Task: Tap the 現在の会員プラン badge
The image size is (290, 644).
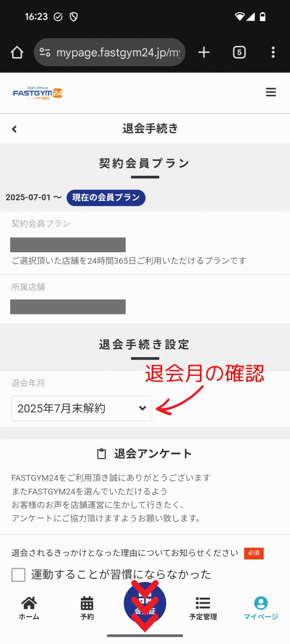Action: (x=106, y=198)
